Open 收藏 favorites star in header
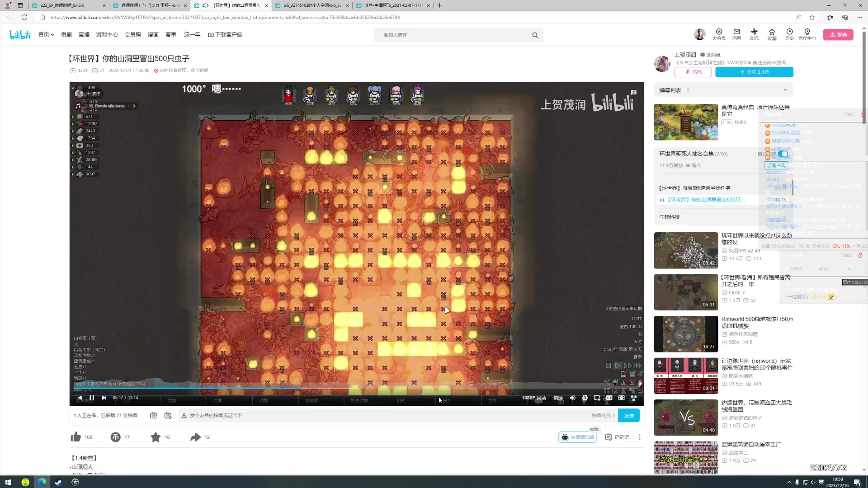Viewport: 868px width, 488px height. (772, 34)
